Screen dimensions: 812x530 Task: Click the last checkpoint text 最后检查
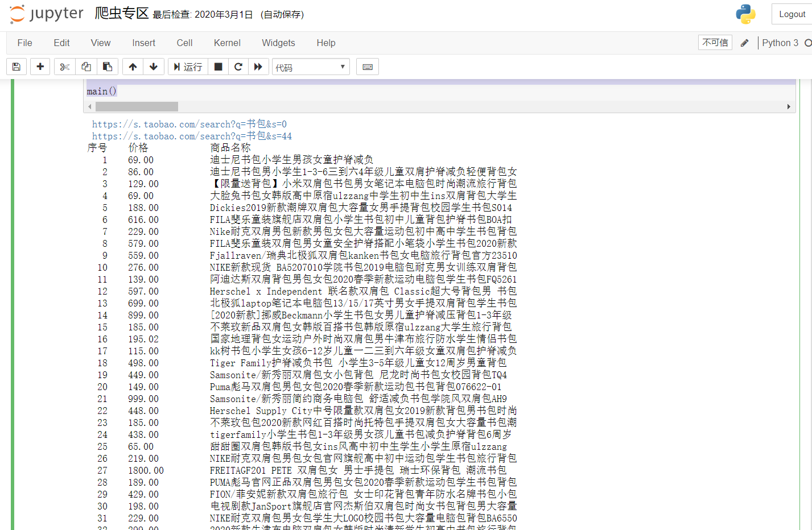coord(203,14)
